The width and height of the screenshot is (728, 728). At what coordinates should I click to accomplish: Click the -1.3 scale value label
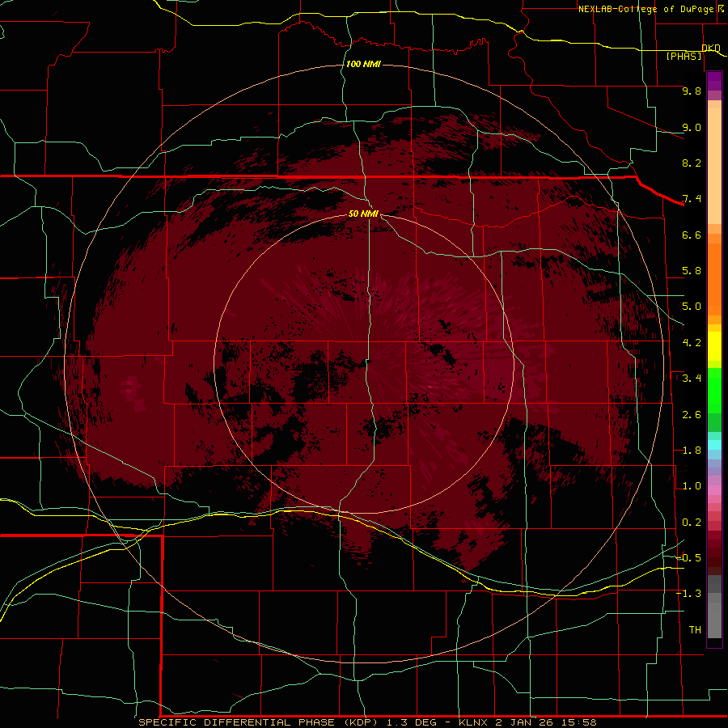pos(688,594)
